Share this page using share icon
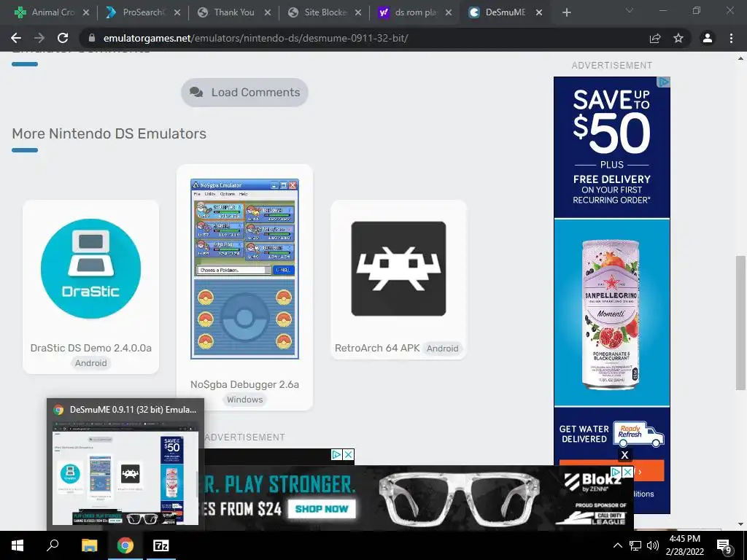 [x=655, y=38]
